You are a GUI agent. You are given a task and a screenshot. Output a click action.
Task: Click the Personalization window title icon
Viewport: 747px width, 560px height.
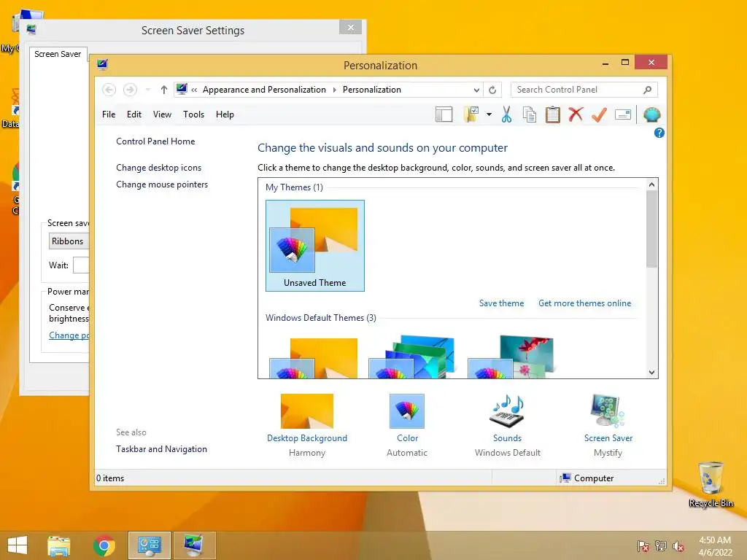(x=102, y=65)
